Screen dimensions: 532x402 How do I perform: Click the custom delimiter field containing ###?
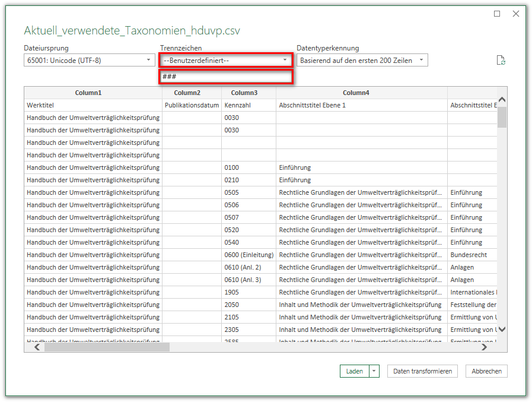[x=226, y=77]
